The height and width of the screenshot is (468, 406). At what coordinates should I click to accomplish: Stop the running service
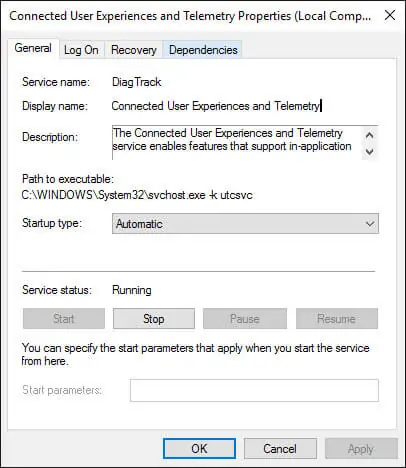[x=154, y=319]
